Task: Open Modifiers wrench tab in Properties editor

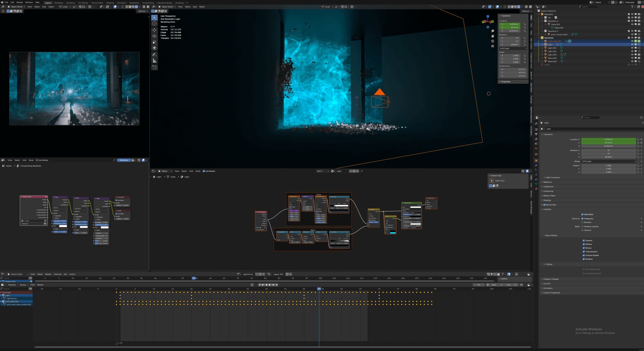Action: 536,165
